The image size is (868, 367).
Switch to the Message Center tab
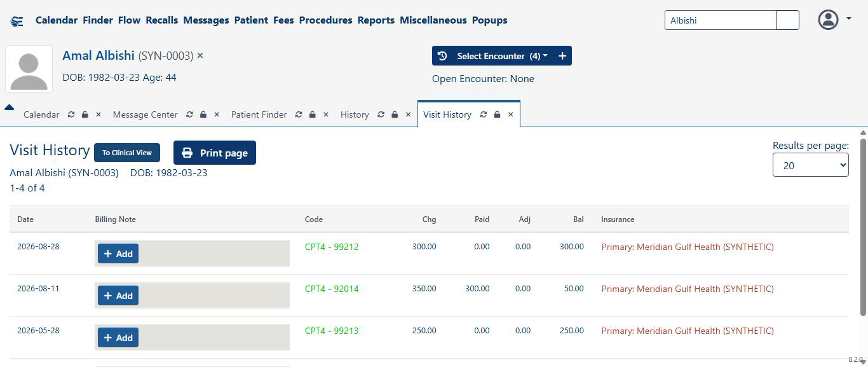[145, 114]
